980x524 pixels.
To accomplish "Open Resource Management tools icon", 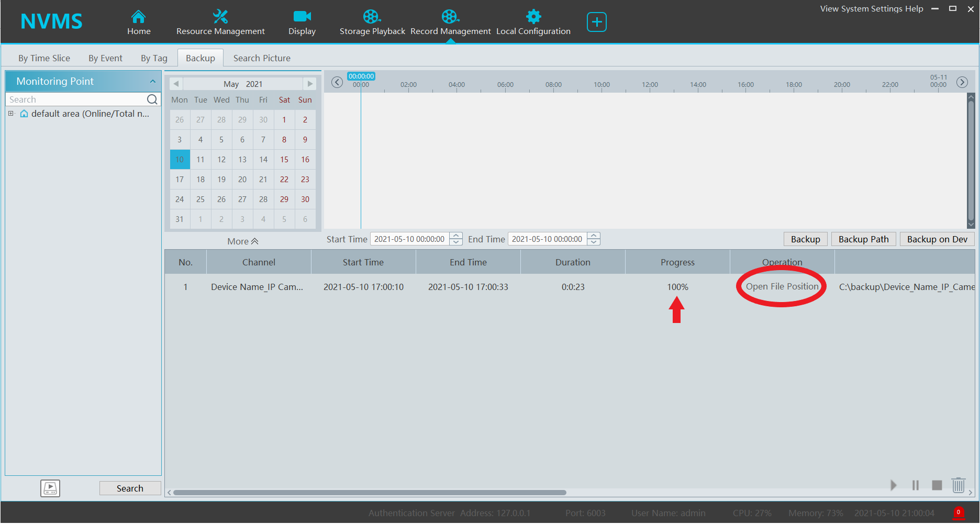I will click(220, 17).
